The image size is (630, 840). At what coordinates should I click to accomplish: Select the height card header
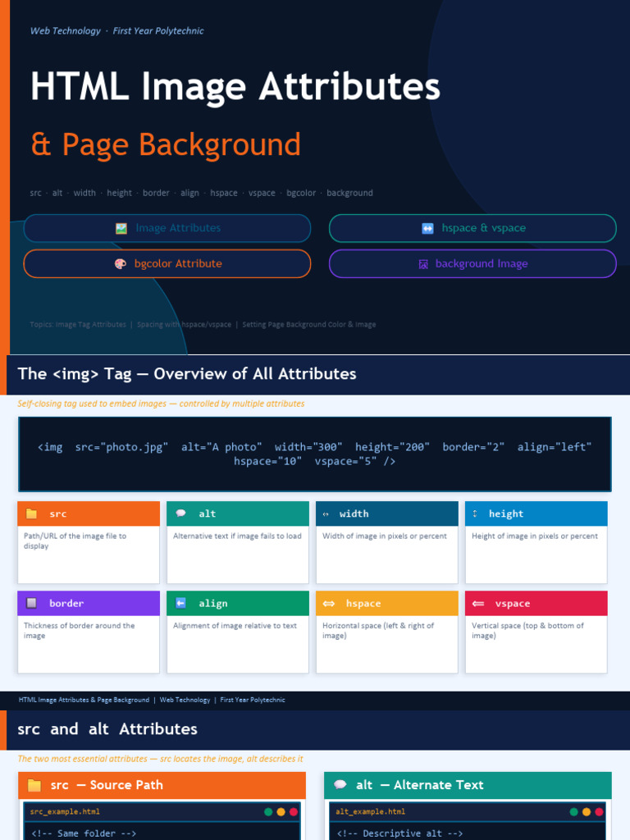point(536,514)
